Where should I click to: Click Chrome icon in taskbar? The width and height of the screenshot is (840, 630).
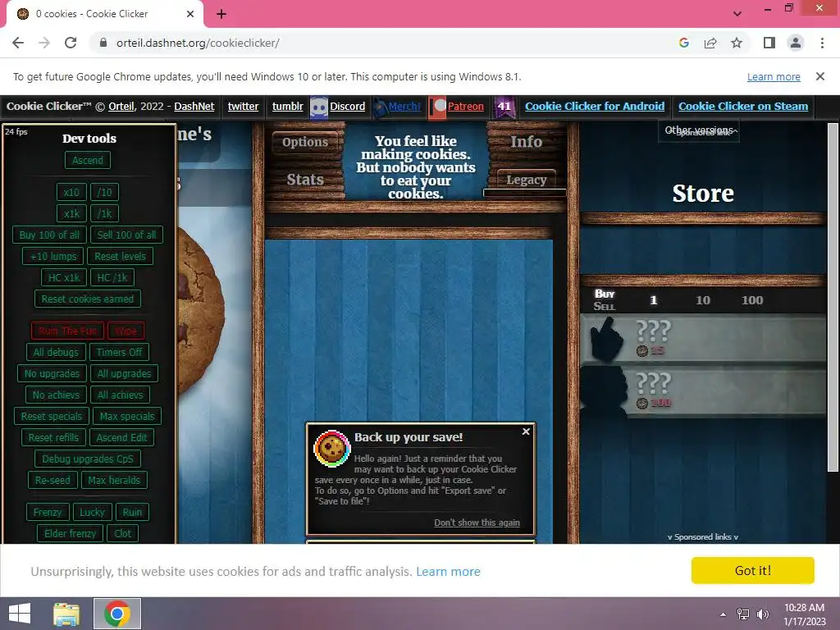pyautogui.click(x=117, y=614)
